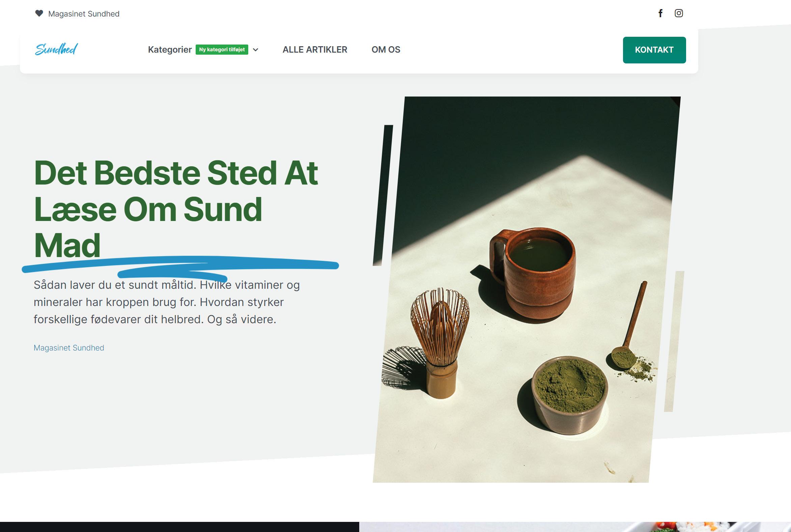Click the Sundhed script logo

(56, 49)
